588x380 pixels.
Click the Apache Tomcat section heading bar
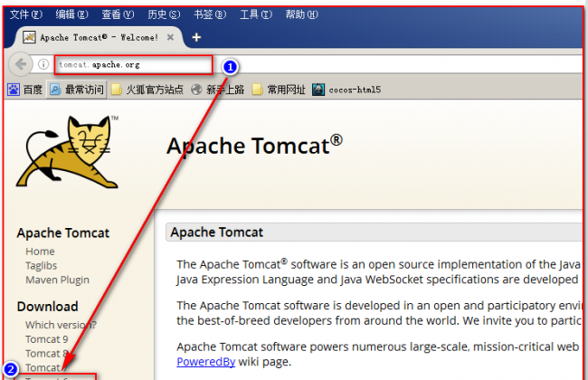click(374, 233)
